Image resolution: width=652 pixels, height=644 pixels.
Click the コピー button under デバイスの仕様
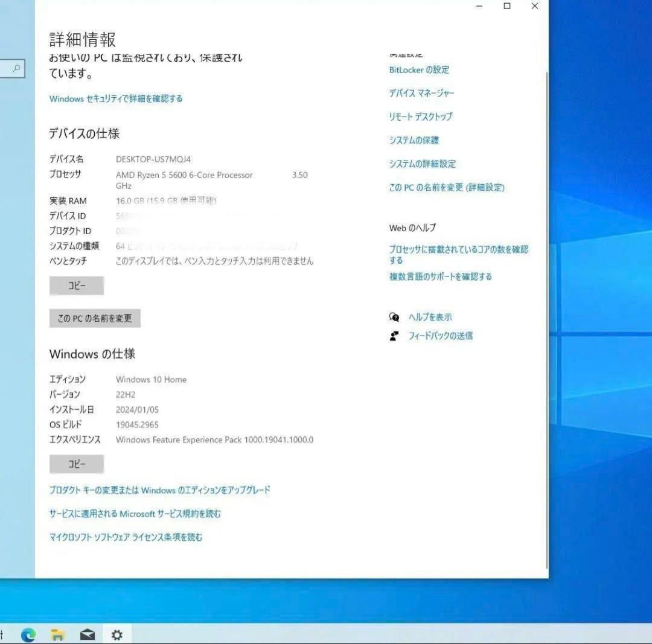point(76,285)
